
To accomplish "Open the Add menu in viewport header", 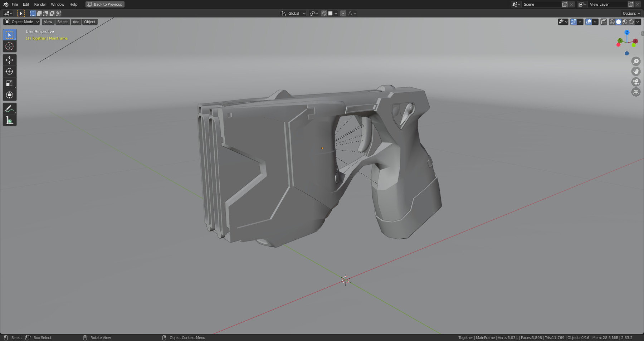I will point(76,22).
